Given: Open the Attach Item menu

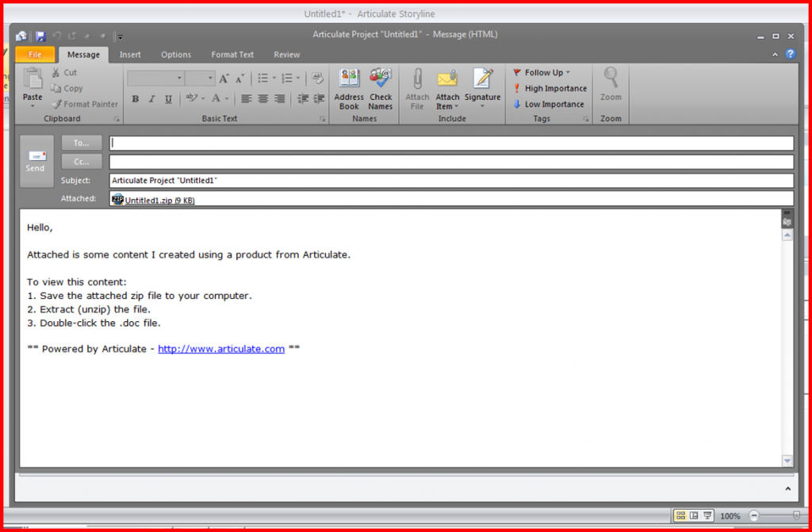Looking at the screenshot, I should [x=447, y=89].
